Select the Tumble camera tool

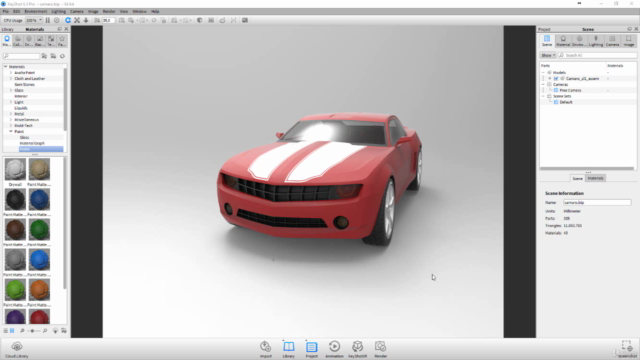pyautogui.click(x=68, y=20)
